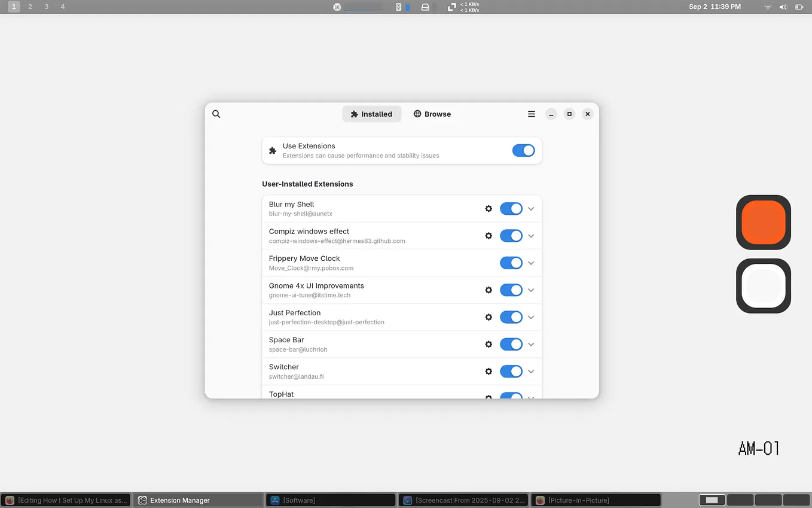This screenshot has width=812, height=508.
Task: Disable the Use Extensions master toggle
Action: pyautogui.click(x=523, y=150)
